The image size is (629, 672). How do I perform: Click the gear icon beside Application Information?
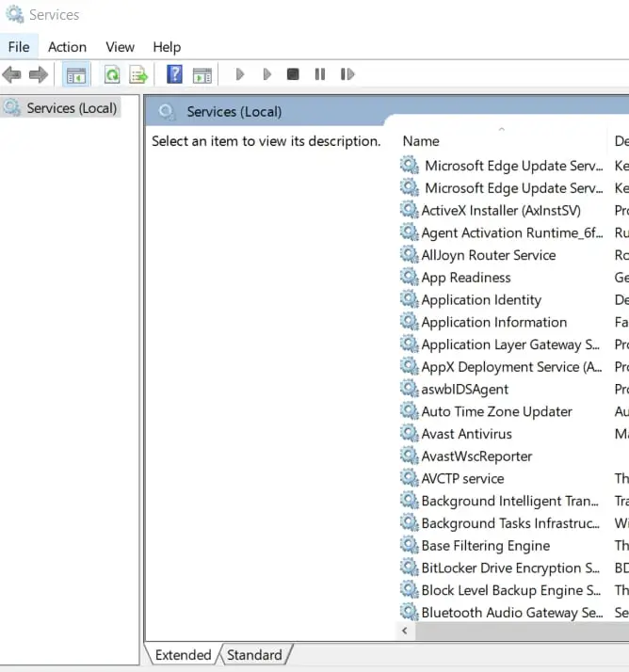[409, 322]
